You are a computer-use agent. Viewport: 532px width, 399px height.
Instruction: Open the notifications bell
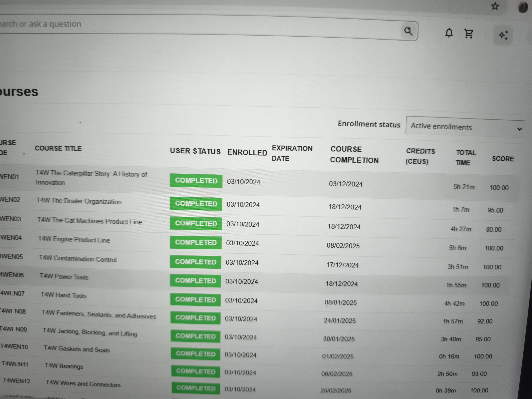[449, 33]
